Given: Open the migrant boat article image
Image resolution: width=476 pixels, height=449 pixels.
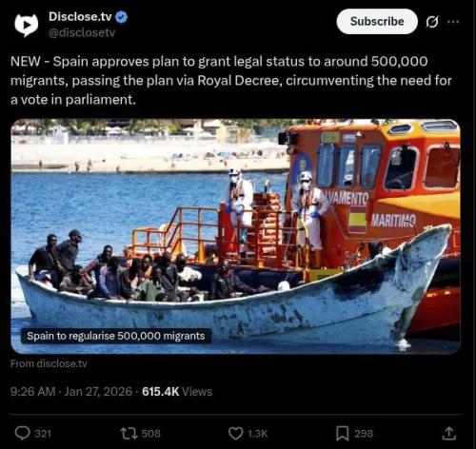Looking at the screenshot, I should click(236, 236).
